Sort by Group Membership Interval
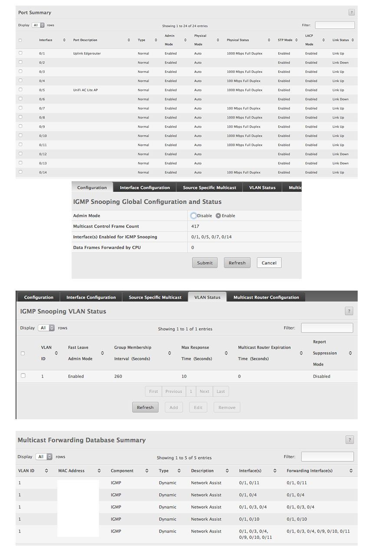 [170, 353]
